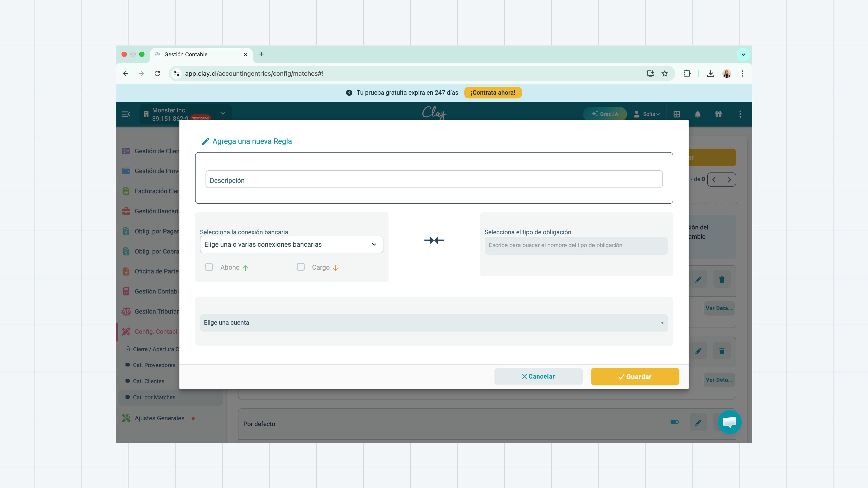The width and height of the screenshot is (868, 488).
Task: Open the Sofia user menu
Action: coord(647,114)
